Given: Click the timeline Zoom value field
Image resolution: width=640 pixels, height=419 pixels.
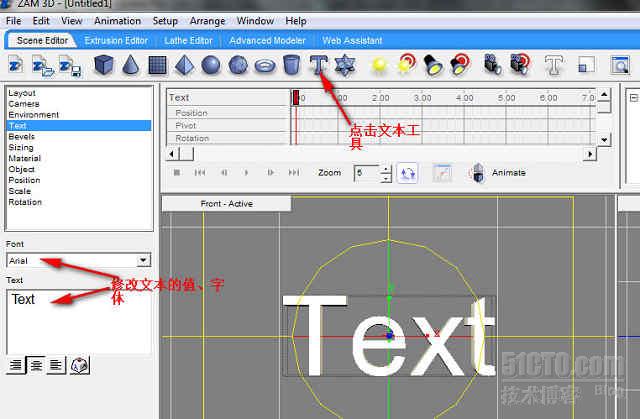Looking at the screenshot, I should (367, 173).
